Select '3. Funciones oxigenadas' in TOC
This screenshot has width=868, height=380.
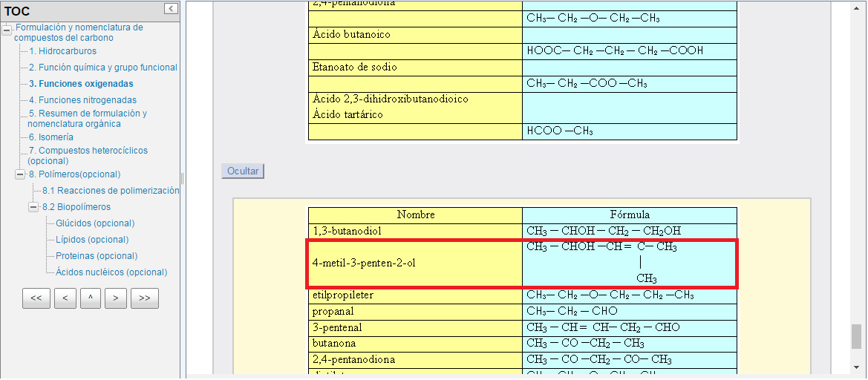click(x=81, y=84)
